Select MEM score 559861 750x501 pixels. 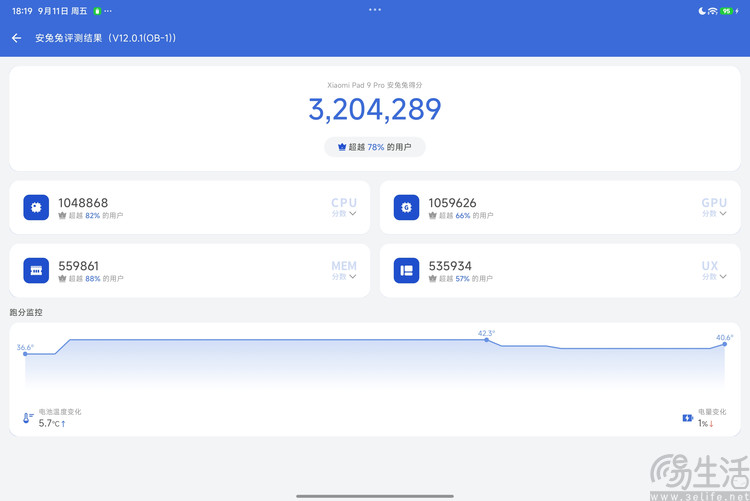click(x=78, y=266)
